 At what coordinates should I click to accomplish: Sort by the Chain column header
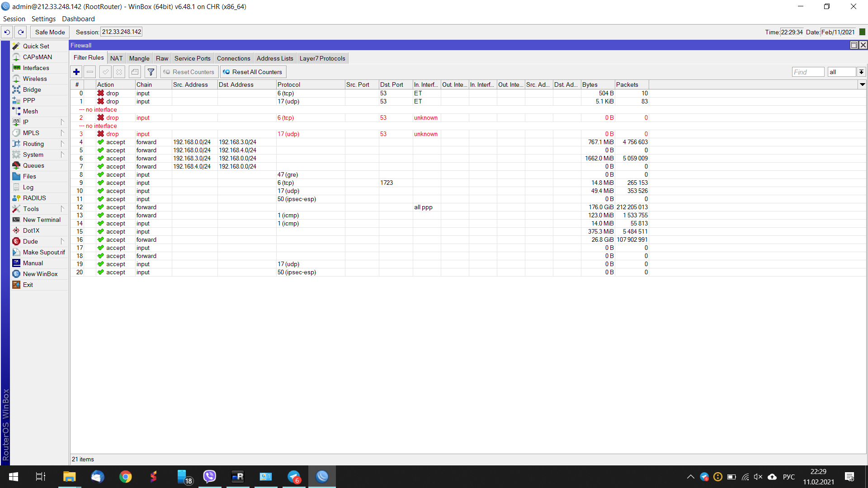153,84
